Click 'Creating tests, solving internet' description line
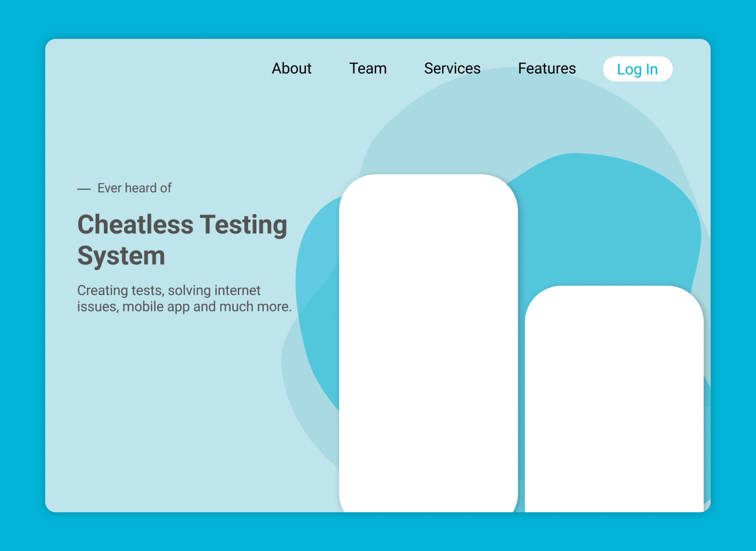The width and height of the screenshot is (756, 551). point(169,291)
